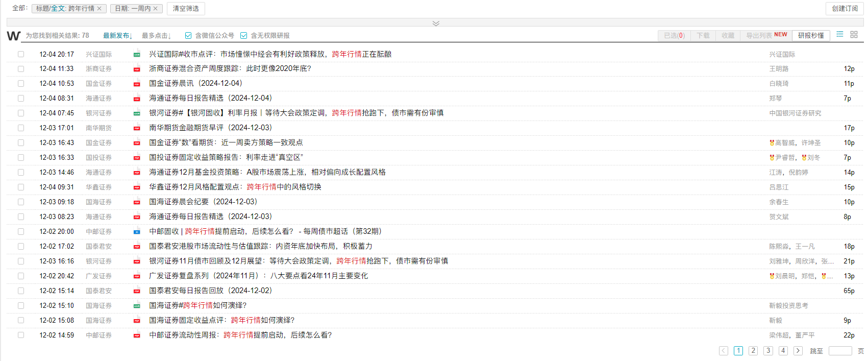Click the 已选(0) button
This screenshot has height=361, width=868.
(674, 36)
